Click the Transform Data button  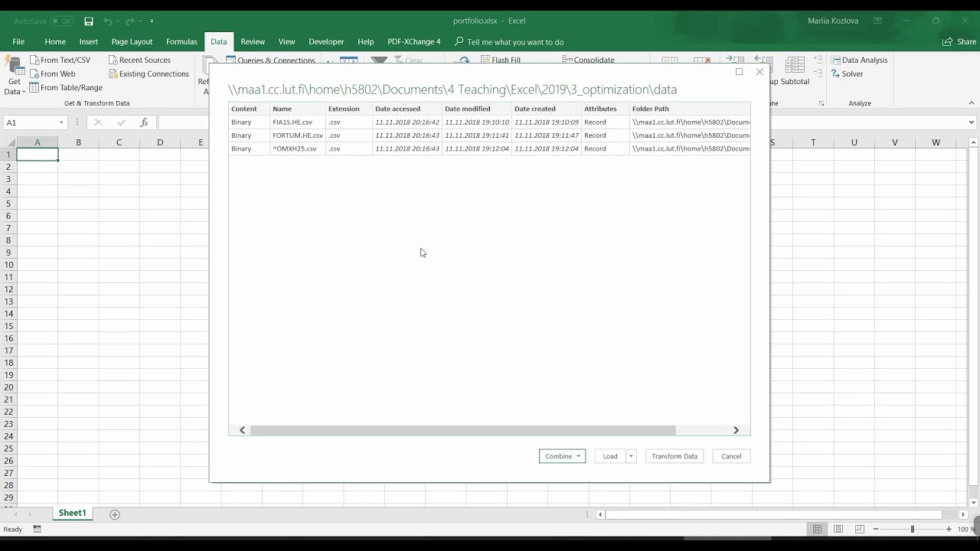pos(675,456)
